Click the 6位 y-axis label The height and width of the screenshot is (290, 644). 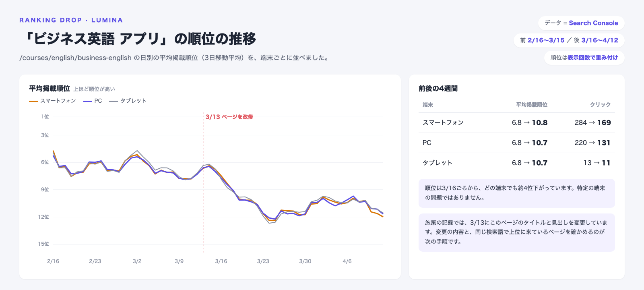click(x=45, y=162)
